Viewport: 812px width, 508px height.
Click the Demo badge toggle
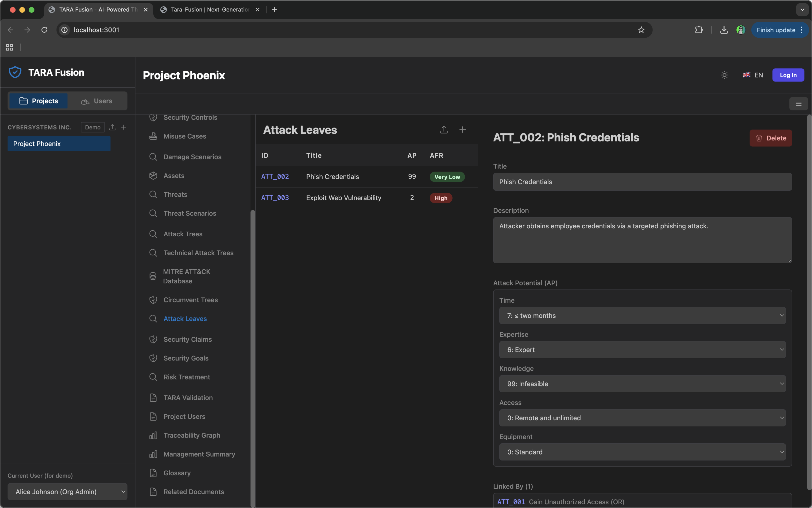[93, 127]
